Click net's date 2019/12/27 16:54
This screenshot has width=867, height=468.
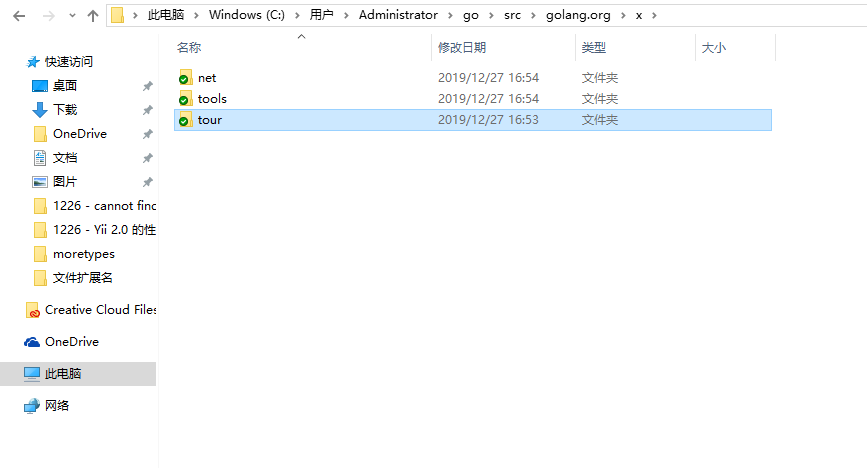click(x=488, y=78)
